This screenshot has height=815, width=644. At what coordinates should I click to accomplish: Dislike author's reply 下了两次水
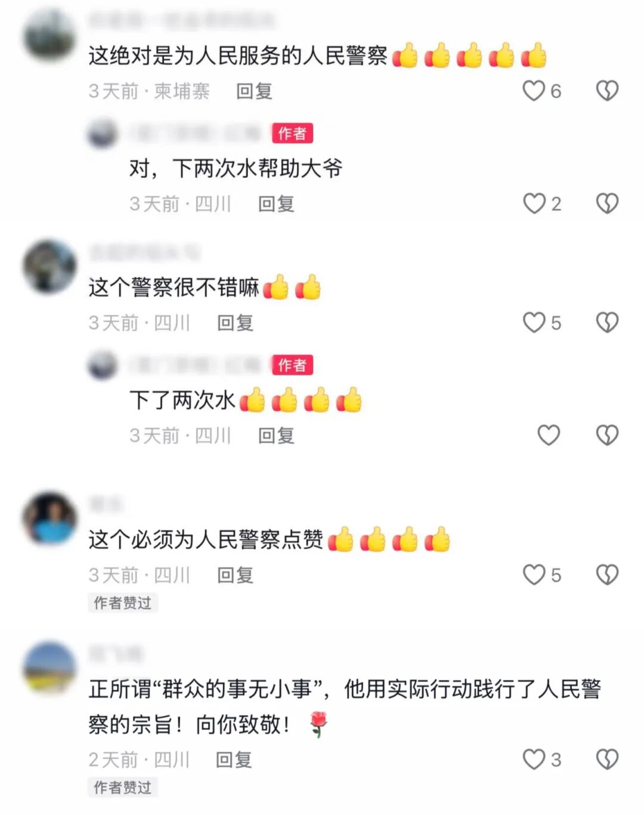coord(607,435)
